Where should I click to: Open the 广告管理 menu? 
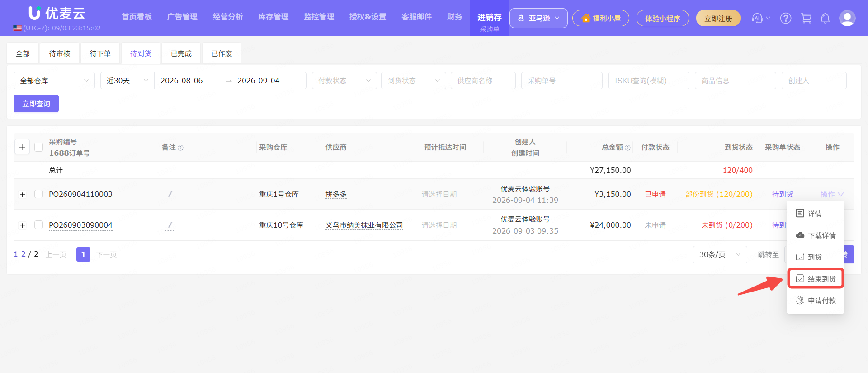[182, 17]
